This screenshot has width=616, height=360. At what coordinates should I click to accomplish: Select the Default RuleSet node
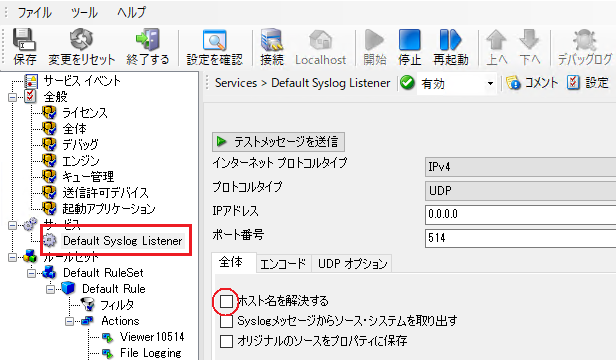pos(103,272)
